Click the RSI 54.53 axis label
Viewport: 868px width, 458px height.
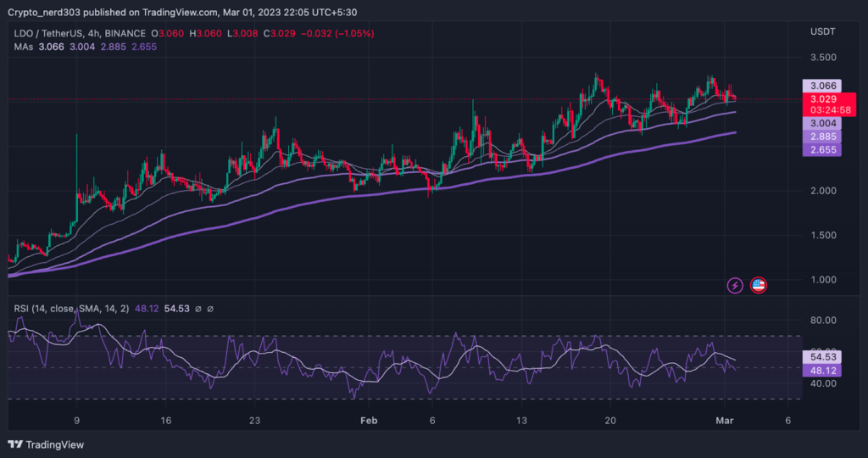(822, 357)
